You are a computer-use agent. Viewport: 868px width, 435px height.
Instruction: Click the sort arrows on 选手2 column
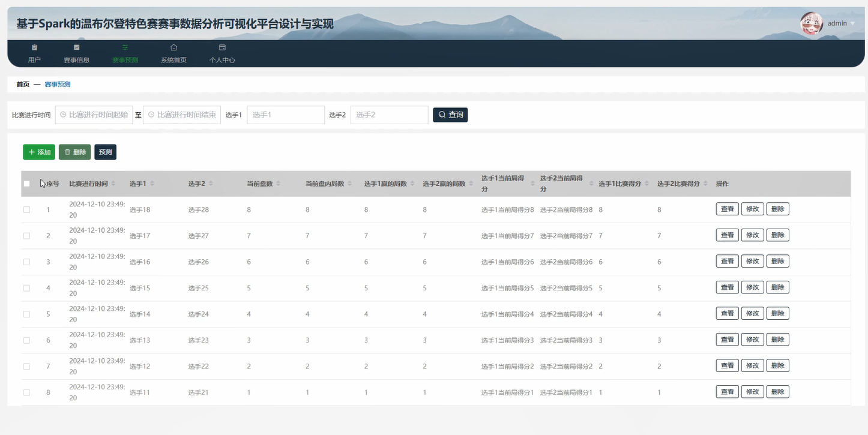(x=211, y=184)
